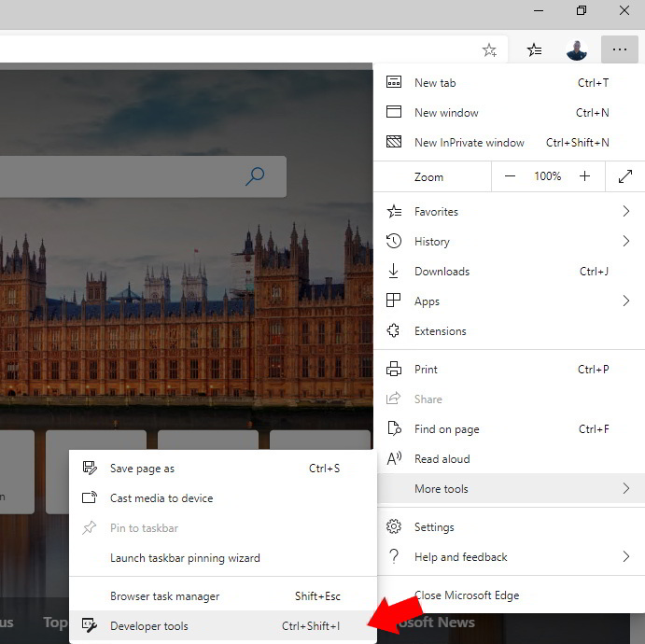Choose Save page as
The width and height of the screenshot is (645, 644).
(x=223, y=468)
